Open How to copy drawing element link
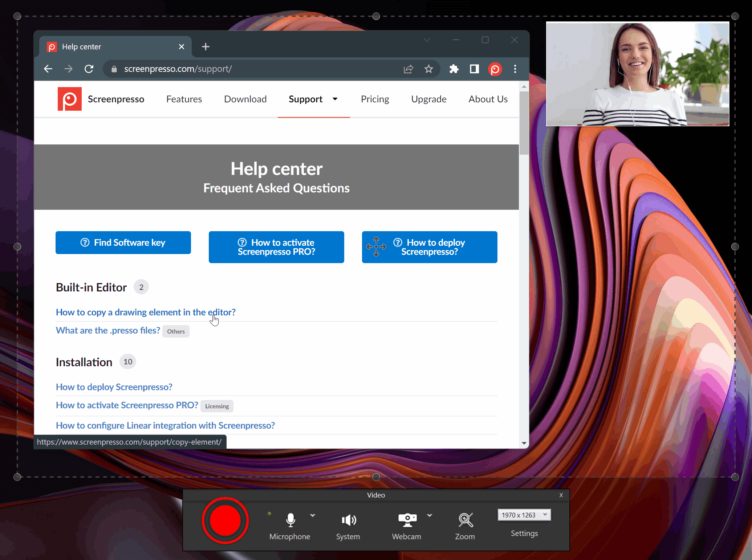This screenshot has width=752, height=560. [145, 312]
